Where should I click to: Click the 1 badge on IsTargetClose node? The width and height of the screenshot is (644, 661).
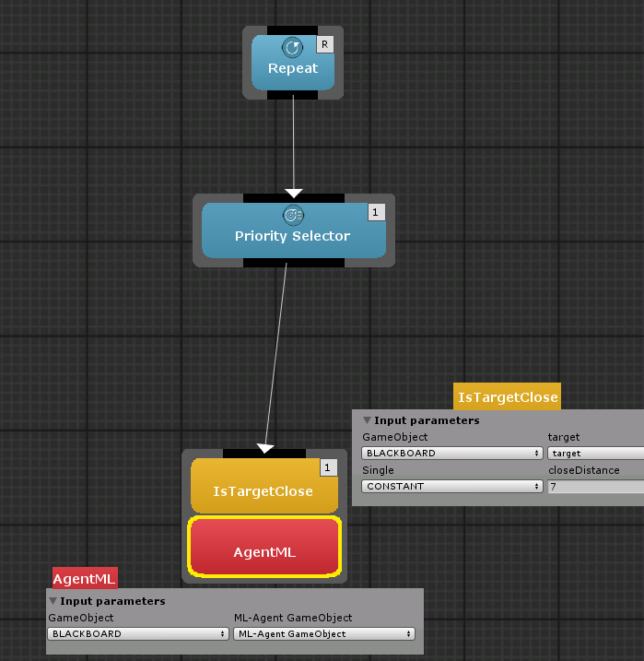click(x=328, y=467)
